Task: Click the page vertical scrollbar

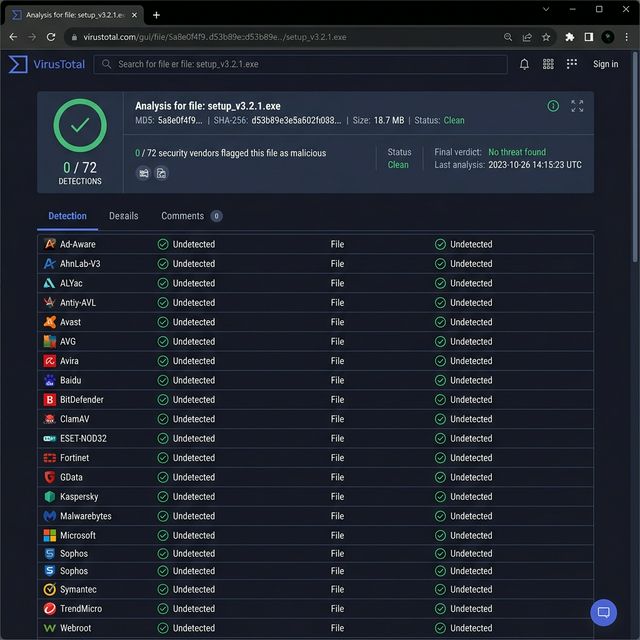Action: pyautogui.click(x=635, y=157)
